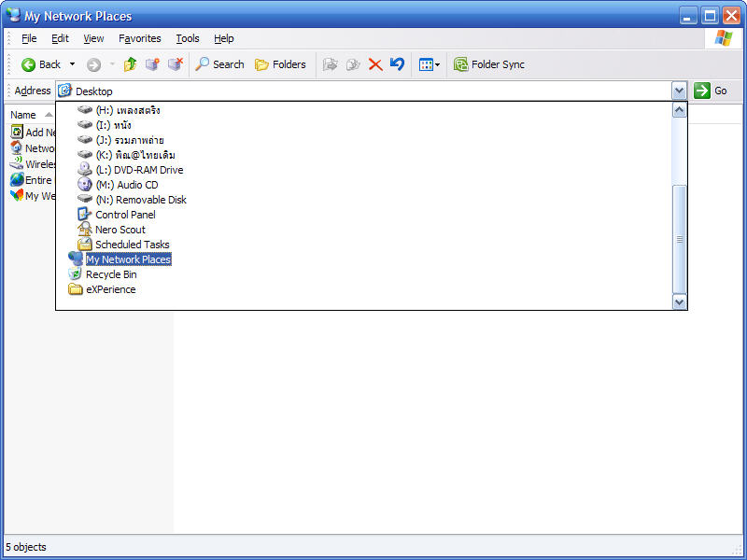Click the Disconnect Network Drive icon
747x560 pixels.
click(x=176, y=64)
